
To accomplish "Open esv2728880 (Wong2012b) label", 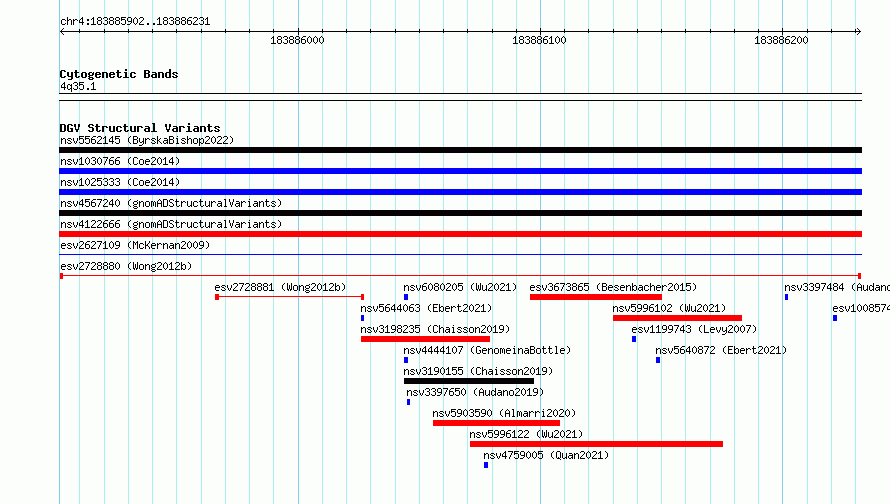I will [126, 266].
